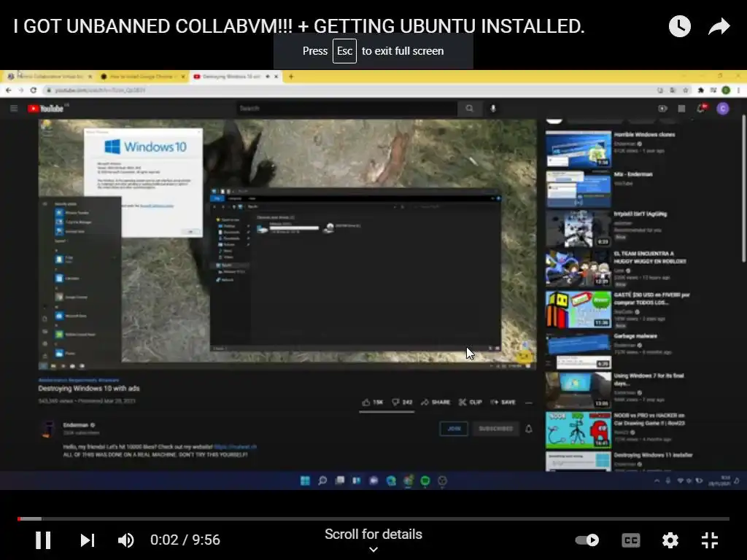The image size is (747, 560).
Task: Click the embedded Windows 10 video frame
Action: pos(287,245)
